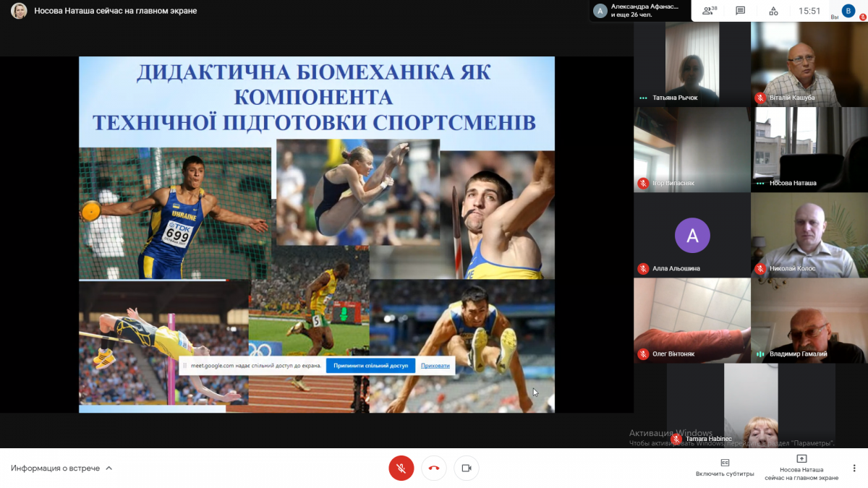This screenshot has height=488, width=868.
Task: Click the red hang up call button
Action: point(434,468)
